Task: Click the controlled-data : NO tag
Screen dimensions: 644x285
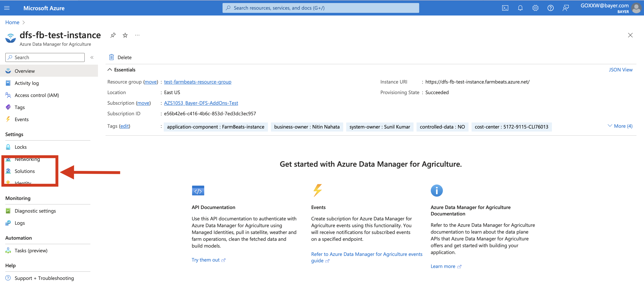Action: pyautogui.click(x=442, y=127)
